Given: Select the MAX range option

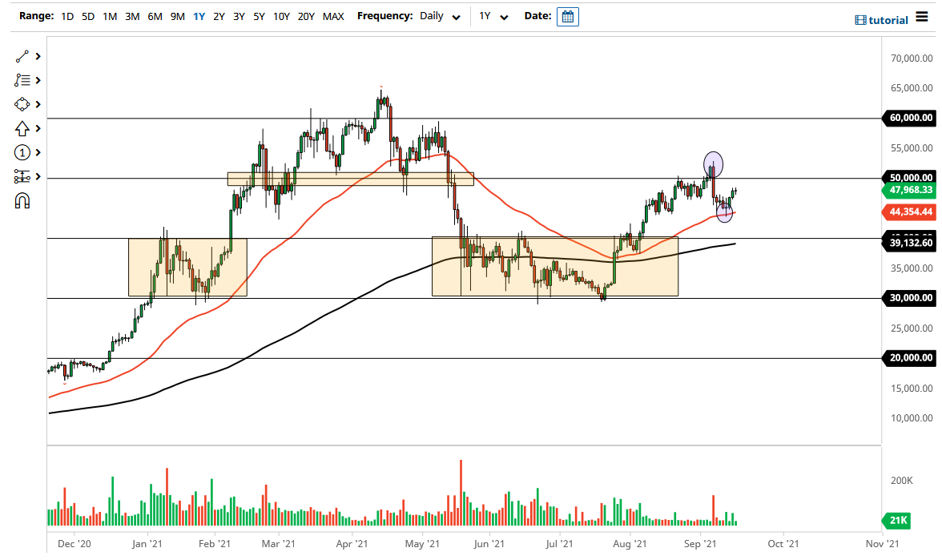Looking at the screenshot, I should click(333, 15).
